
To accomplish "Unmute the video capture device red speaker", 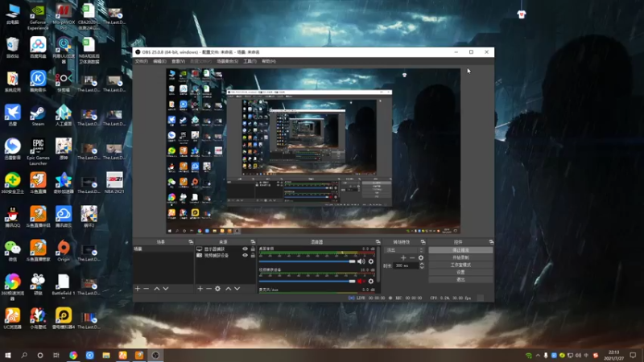I will [361, 281].
